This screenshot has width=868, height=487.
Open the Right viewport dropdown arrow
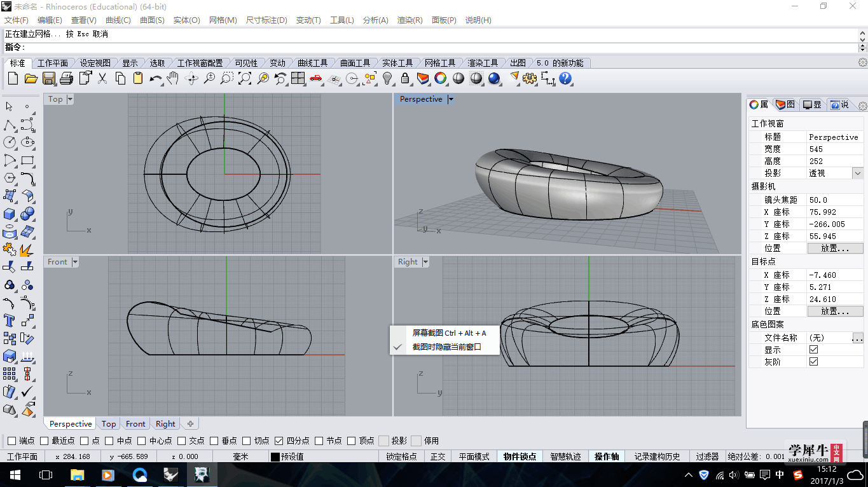[x=425, y=262]
